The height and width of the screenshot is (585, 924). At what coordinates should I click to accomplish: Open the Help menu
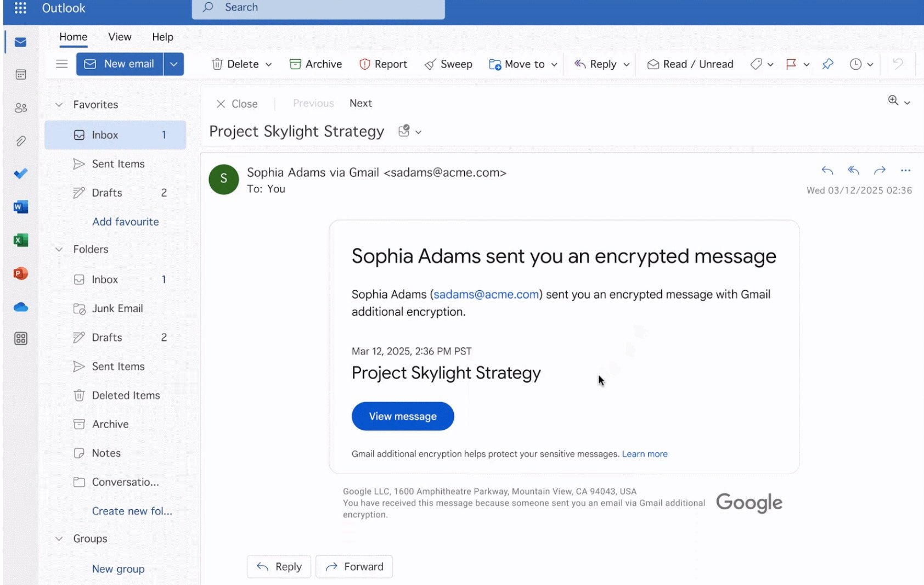click(x=162, y=37)
